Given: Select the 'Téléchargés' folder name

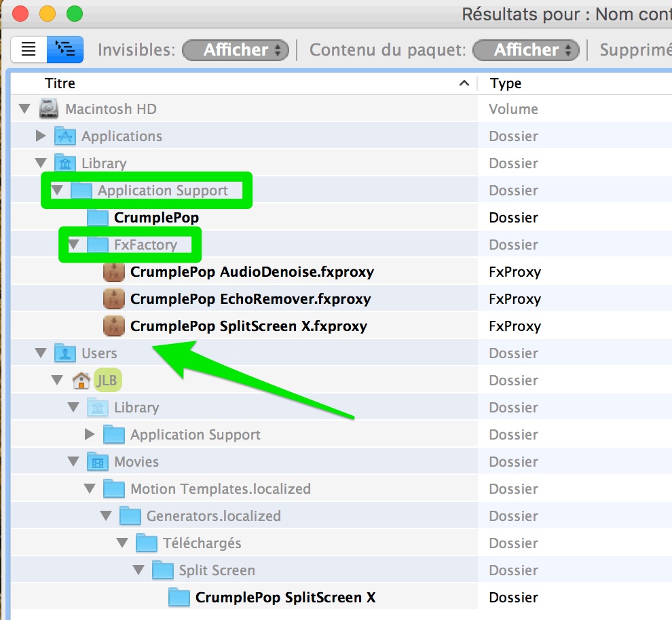Looking at the screenshot, I should coord(202,543).
